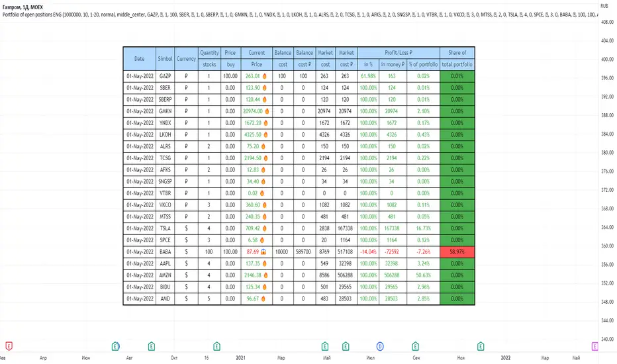
Task: Click the fire icon in the AMD row
Action: click(263, 298)
